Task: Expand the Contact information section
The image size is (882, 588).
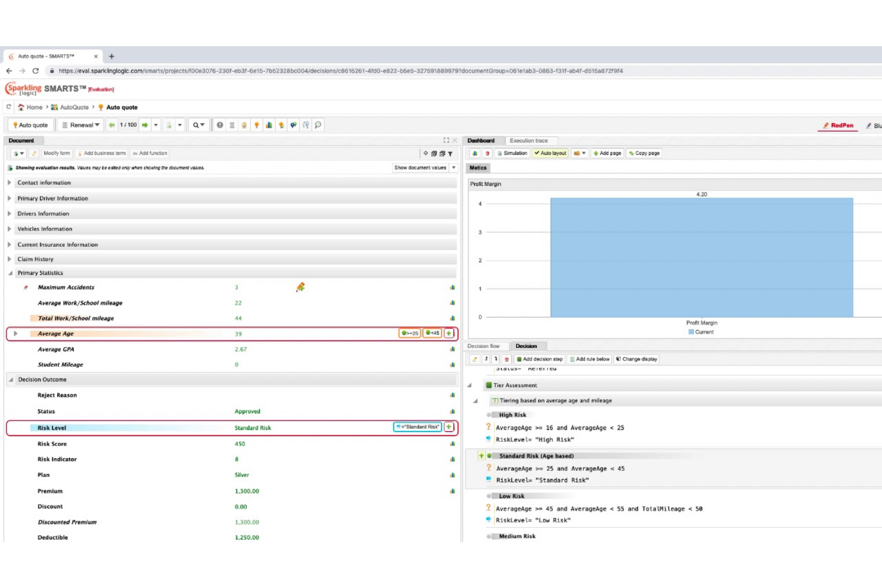Action: [10, 183]
